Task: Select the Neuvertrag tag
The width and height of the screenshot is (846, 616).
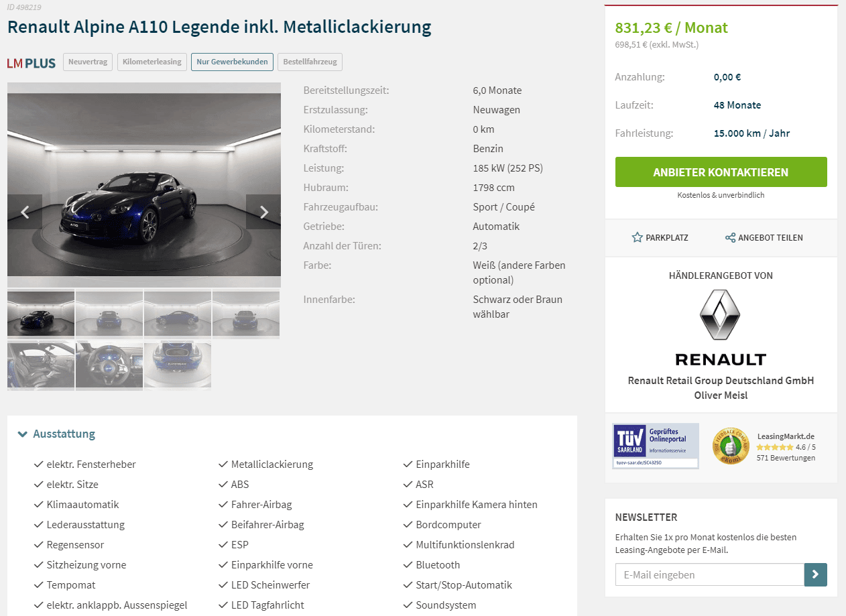Action: point(88,62)
